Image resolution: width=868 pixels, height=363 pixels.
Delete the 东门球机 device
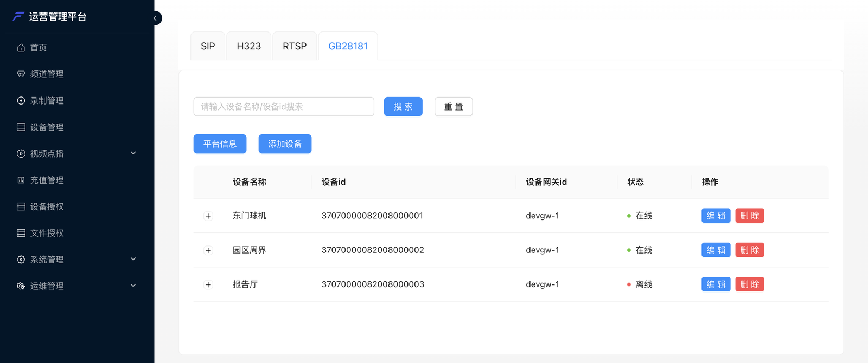(x=750, y=216)
